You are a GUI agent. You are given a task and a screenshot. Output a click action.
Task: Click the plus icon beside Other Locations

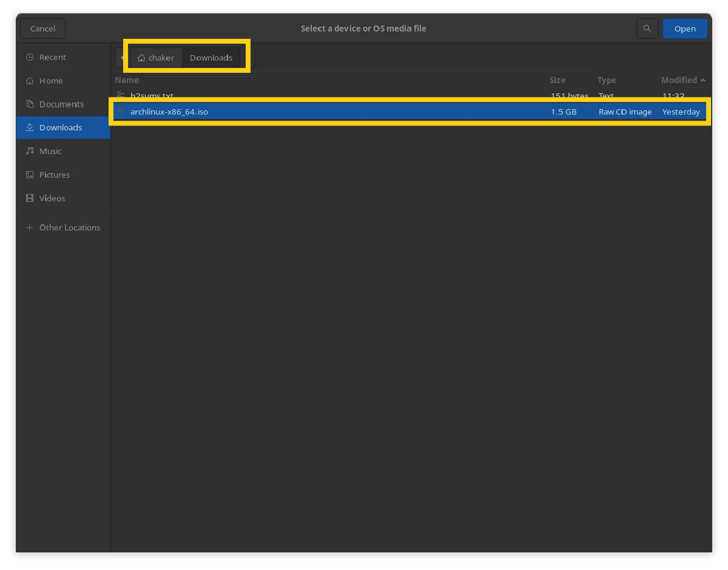click(x=30, y=227)
